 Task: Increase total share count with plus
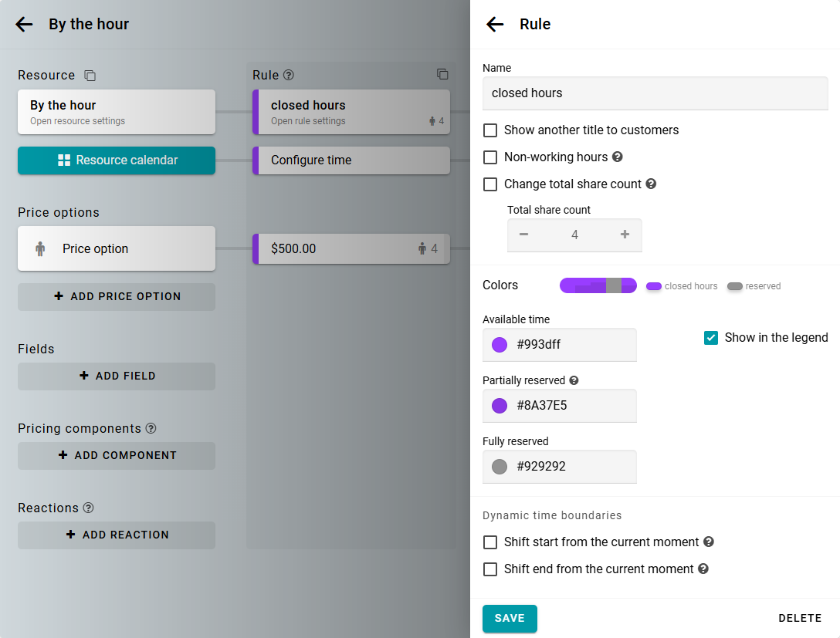coord(625,235)
